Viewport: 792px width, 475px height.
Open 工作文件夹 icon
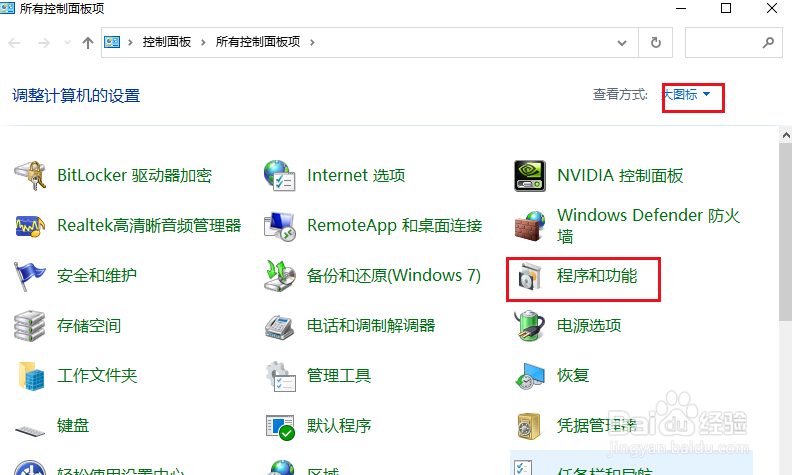point(31,376)
